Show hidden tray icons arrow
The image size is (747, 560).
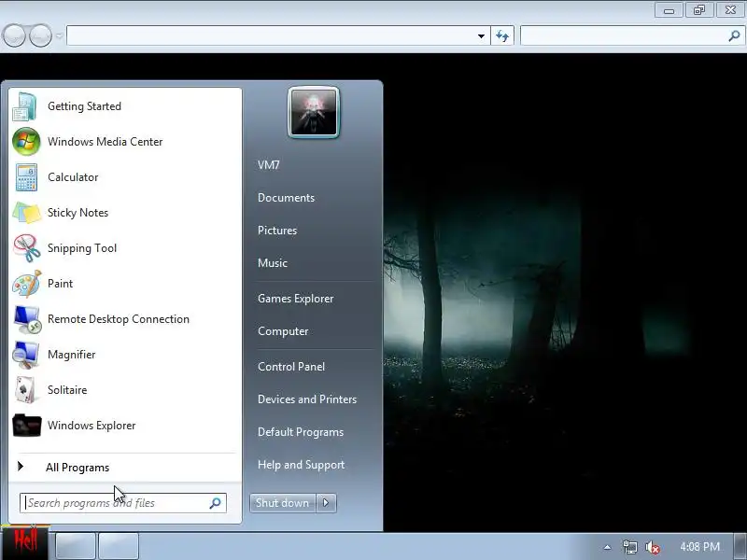(x=607, y=547)
